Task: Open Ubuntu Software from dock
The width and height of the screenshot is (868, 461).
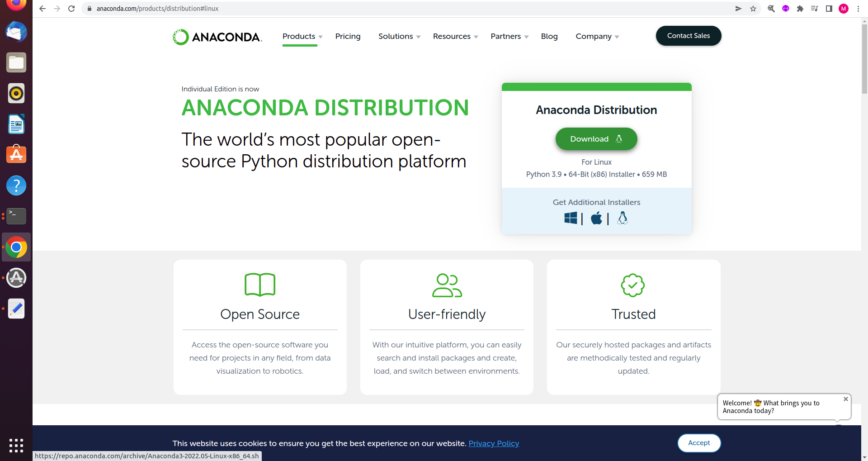Action: (x=16, y=155)
